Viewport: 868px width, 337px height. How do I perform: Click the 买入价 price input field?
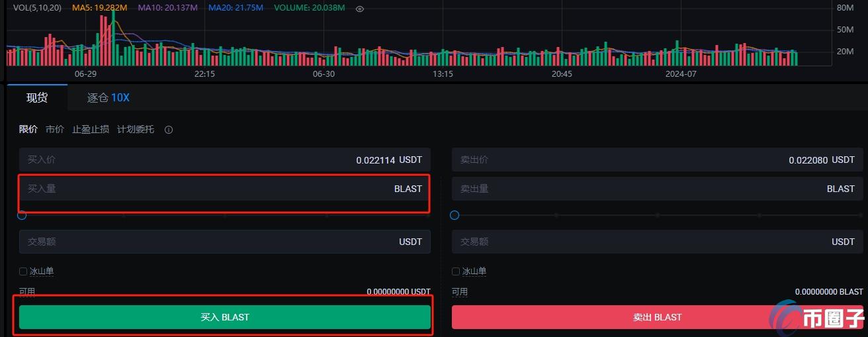point(225,160)
